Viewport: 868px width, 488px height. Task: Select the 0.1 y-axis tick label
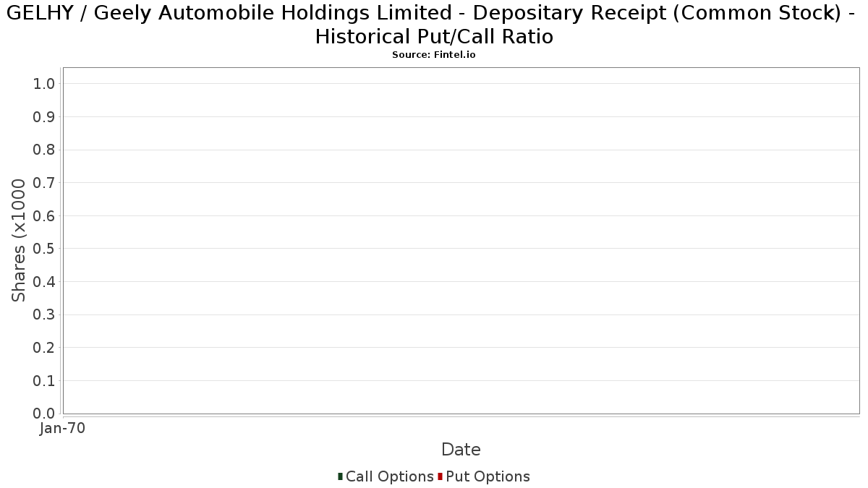pyautogui.click(x=44, y=381)
